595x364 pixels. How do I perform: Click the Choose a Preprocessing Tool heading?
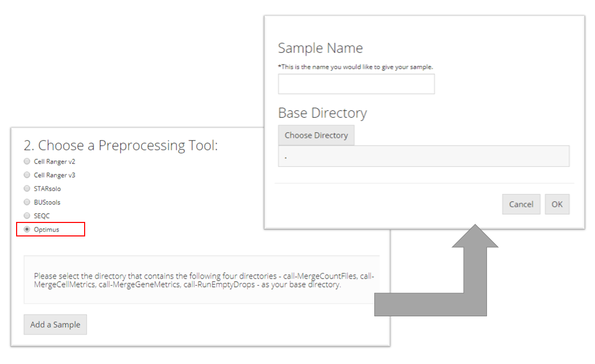(121, 145)
